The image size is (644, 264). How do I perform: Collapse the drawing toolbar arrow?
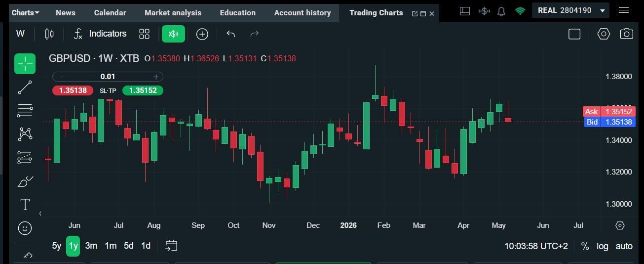[40, 214]
